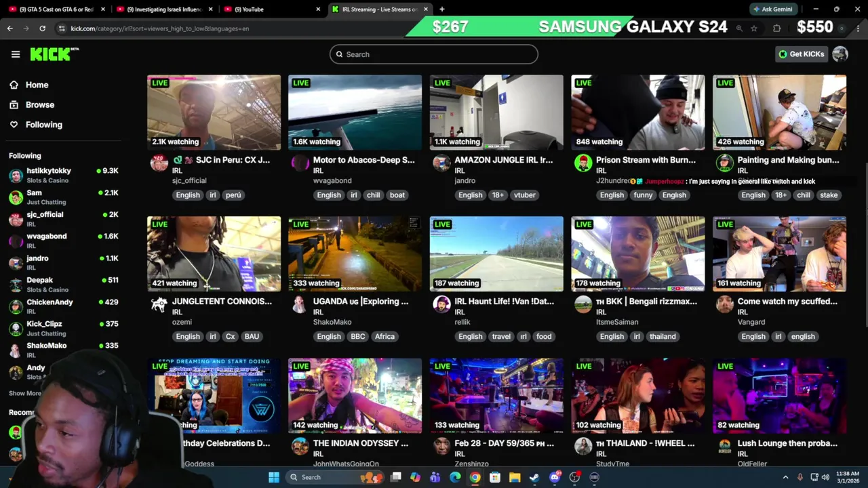The width and height of the screenshot is (868, 488).
Task: Open the AMAZON JUNGLE IRL stream thumbnail
Action: (496, 113)
